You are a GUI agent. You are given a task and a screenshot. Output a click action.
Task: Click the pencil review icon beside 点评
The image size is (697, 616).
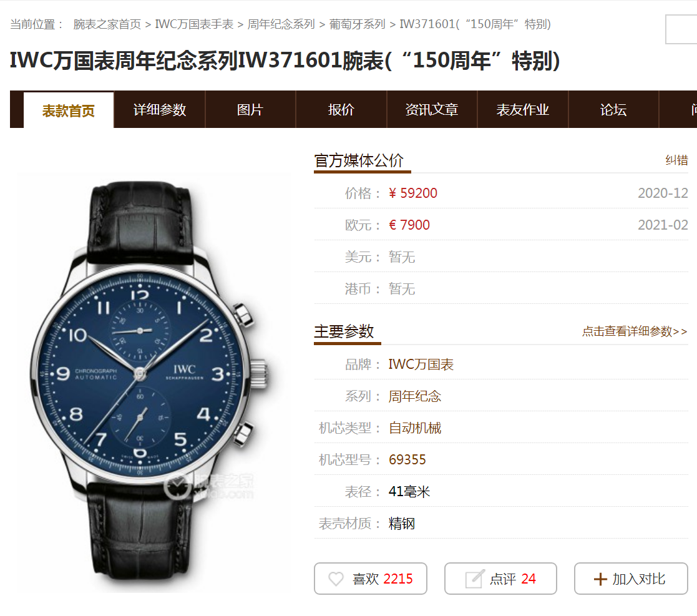pos(474,579)
